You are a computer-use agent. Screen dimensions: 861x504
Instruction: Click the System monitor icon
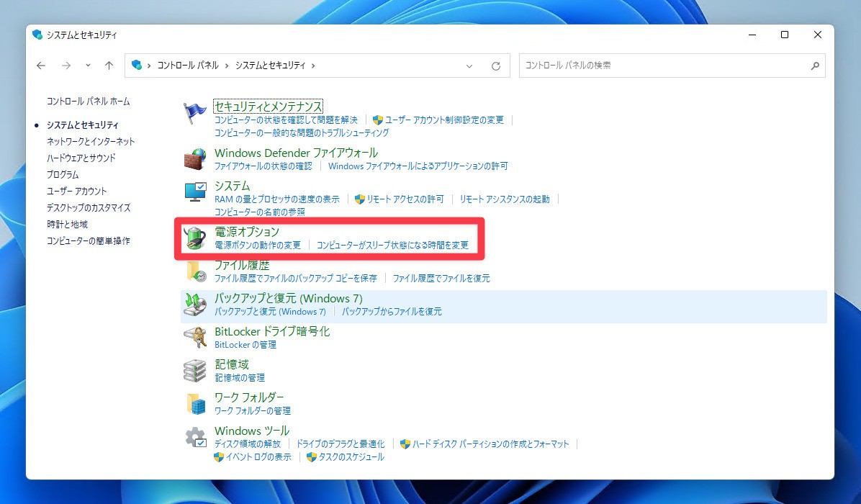[x=195, y=192]
